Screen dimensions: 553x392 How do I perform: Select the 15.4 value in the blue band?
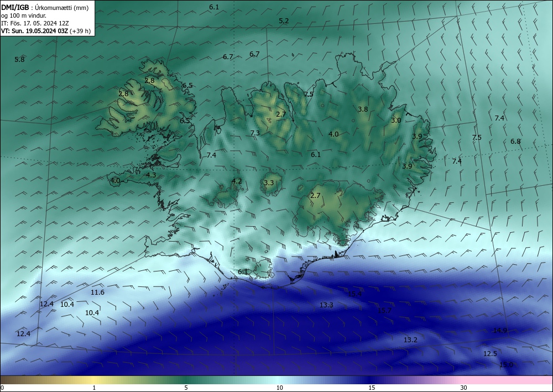tap(355, 294)
